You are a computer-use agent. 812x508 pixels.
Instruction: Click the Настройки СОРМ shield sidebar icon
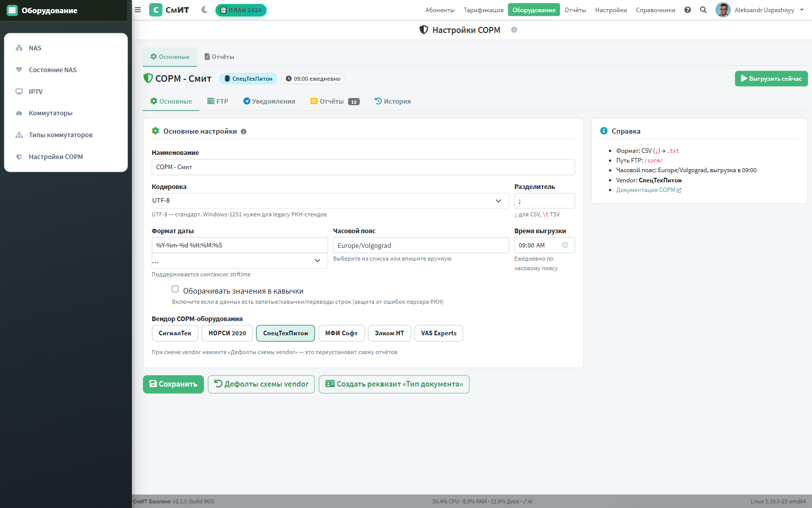[19, 157]
